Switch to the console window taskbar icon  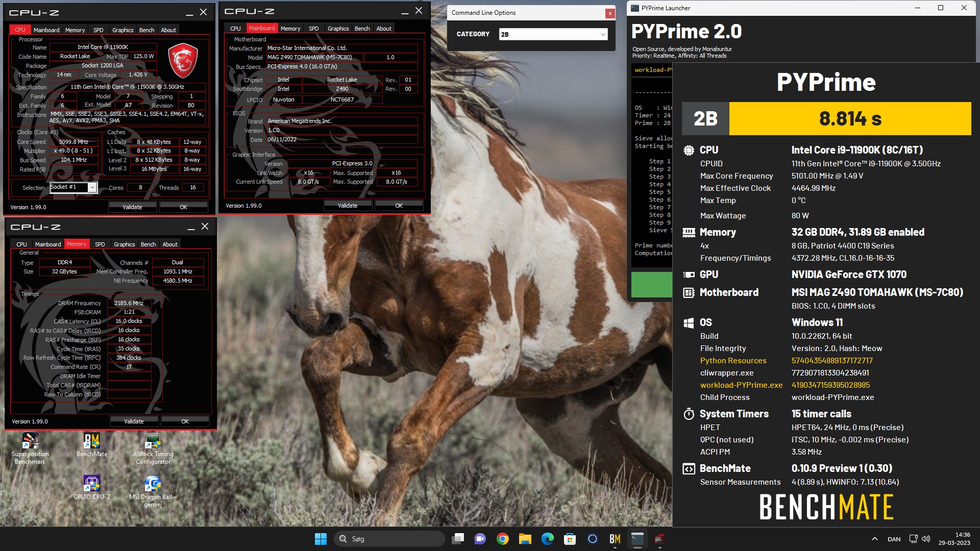(638, 539)
